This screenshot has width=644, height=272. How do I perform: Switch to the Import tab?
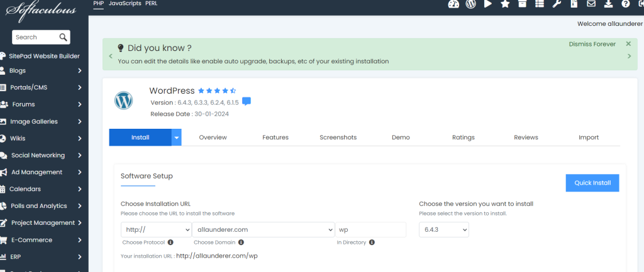pyautogui.click(x=589, y=138)
